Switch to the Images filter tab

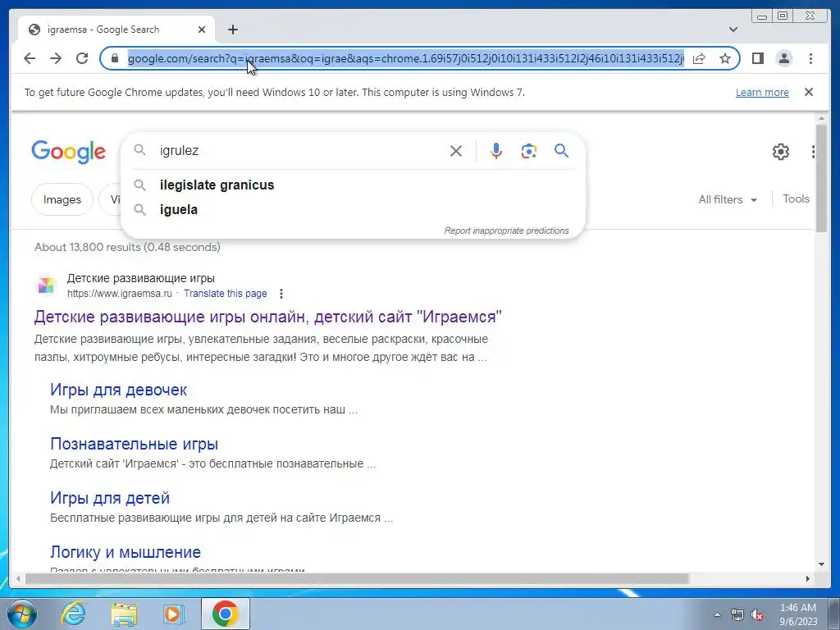coord(62,200)
